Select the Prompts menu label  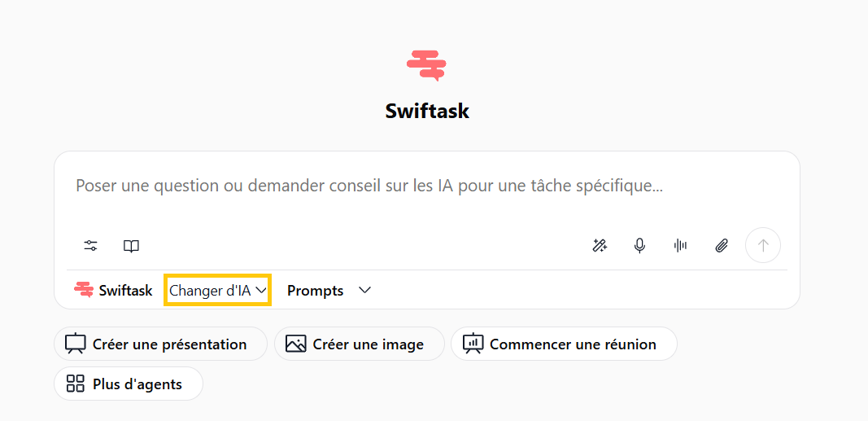click(x=315, y=291)
